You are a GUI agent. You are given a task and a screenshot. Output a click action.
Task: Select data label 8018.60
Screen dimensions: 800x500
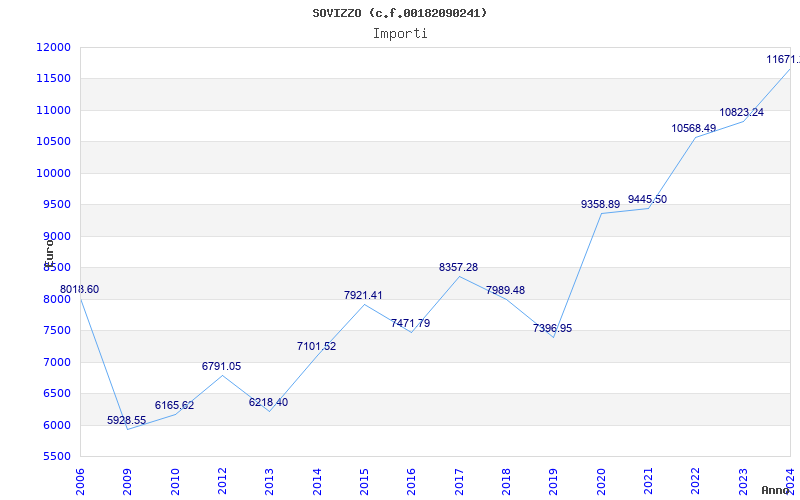point(80,290)
